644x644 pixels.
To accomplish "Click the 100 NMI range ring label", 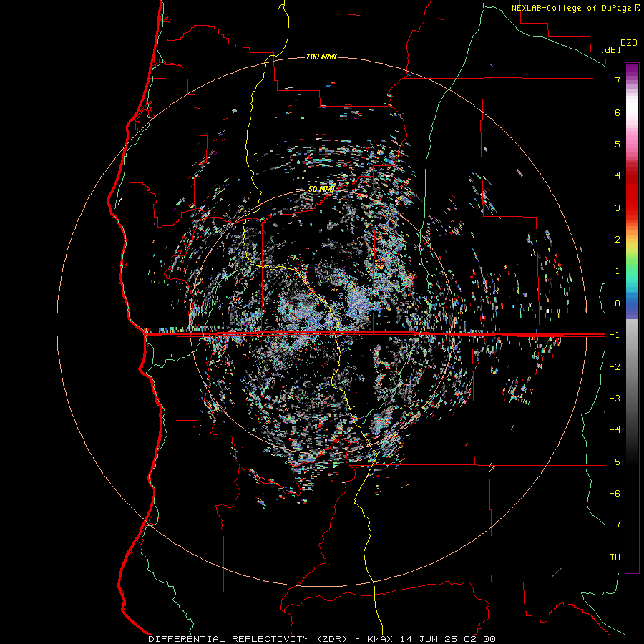I will 321,57.
